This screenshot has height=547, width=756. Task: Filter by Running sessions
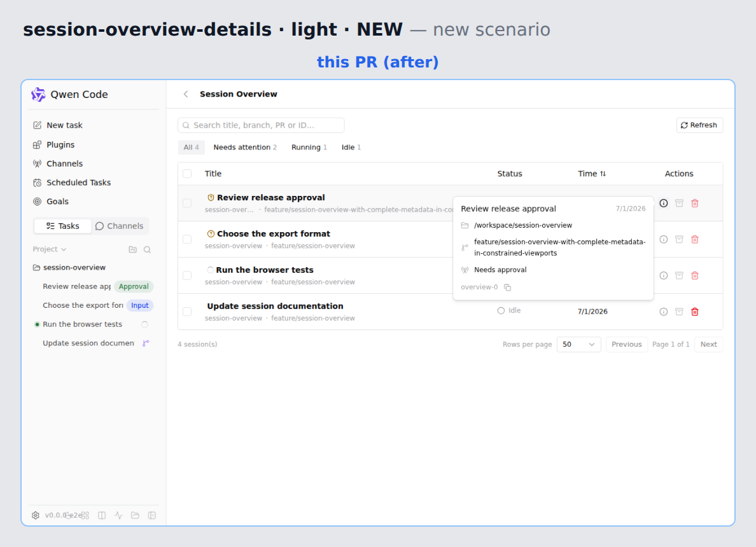tap(309, 148)
